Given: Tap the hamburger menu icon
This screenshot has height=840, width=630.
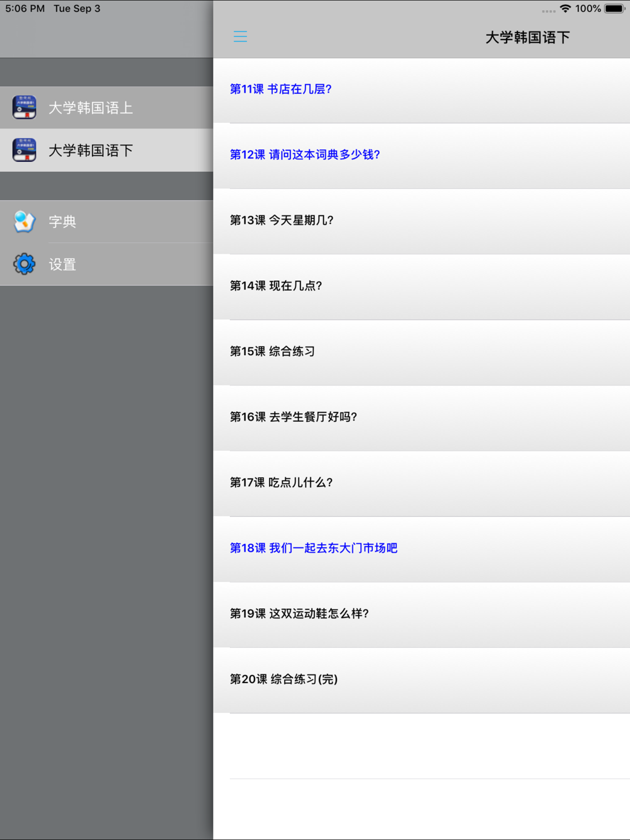Looking at the screenshot, I should (240, 37).
